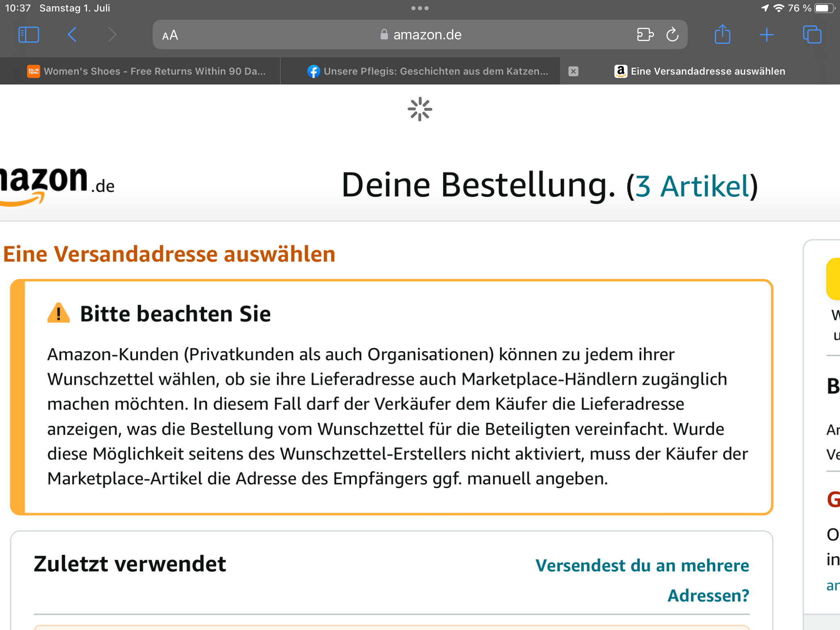Tap the Wi-Fi status icon

[778, 8]
